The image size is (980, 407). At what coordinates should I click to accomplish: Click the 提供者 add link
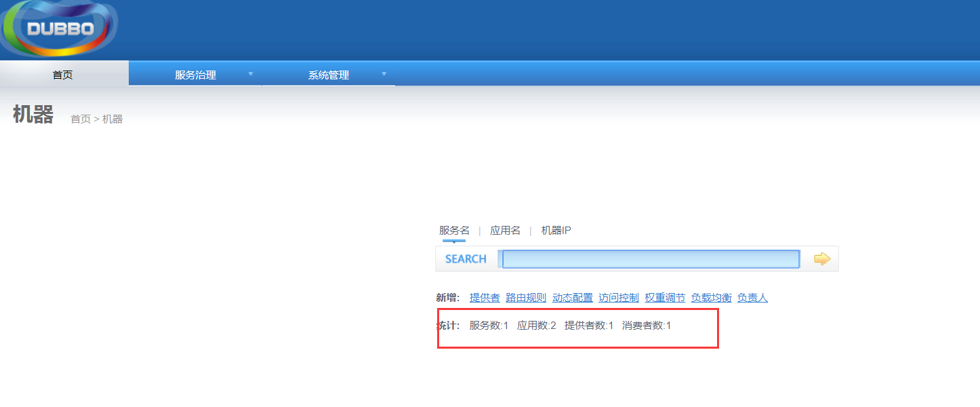(485, 298)
